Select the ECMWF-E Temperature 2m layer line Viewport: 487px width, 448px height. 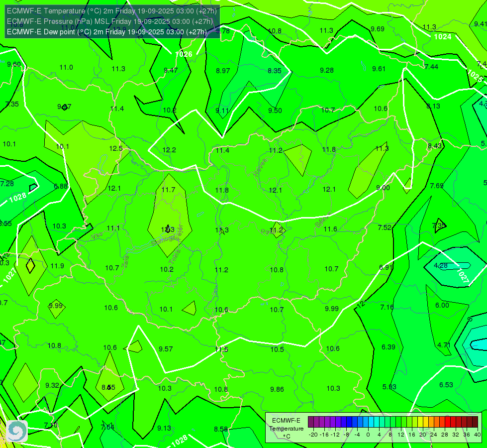pyautogui.click(x=112, y=11)
